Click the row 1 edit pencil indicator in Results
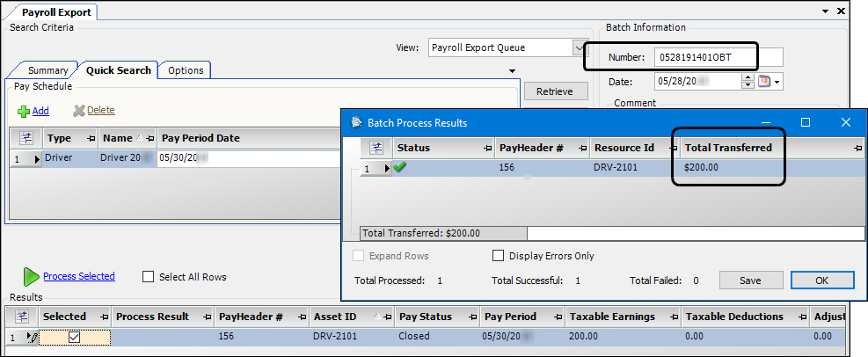 pos(33,337)
